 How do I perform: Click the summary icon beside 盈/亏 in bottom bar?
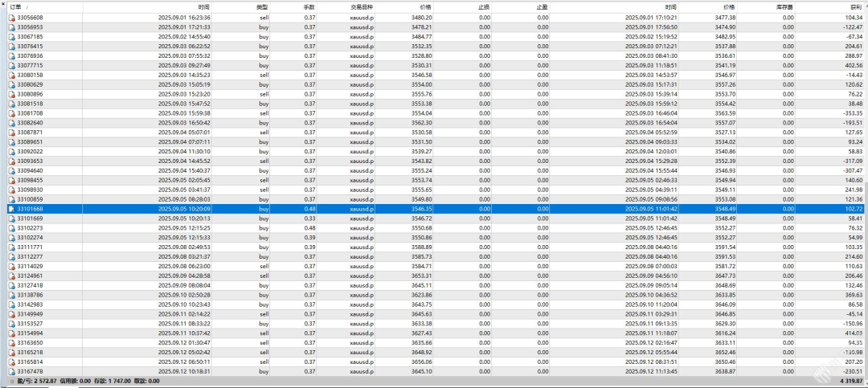click(10, 381)
